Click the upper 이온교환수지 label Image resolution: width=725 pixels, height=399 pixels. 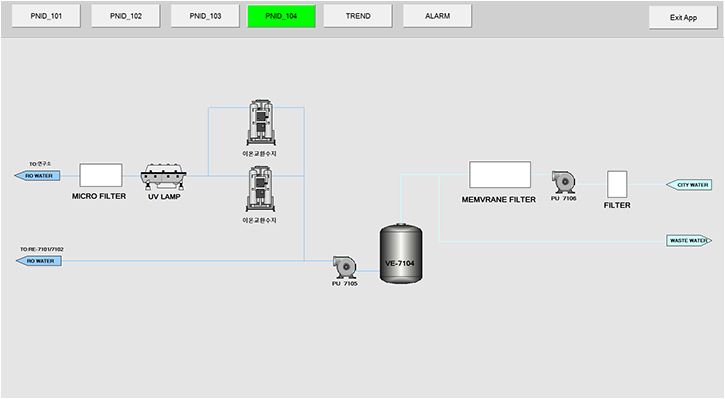click(259, 153)
